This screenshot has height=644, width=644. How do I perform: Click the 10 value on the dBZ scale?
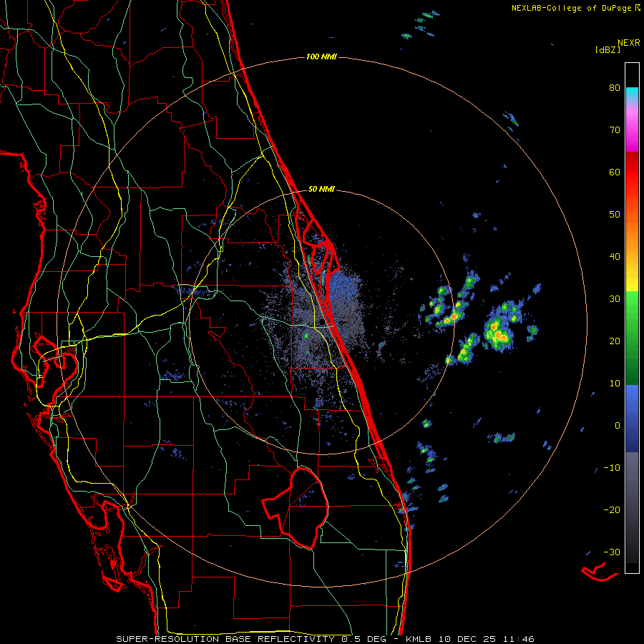coord(615,384)
